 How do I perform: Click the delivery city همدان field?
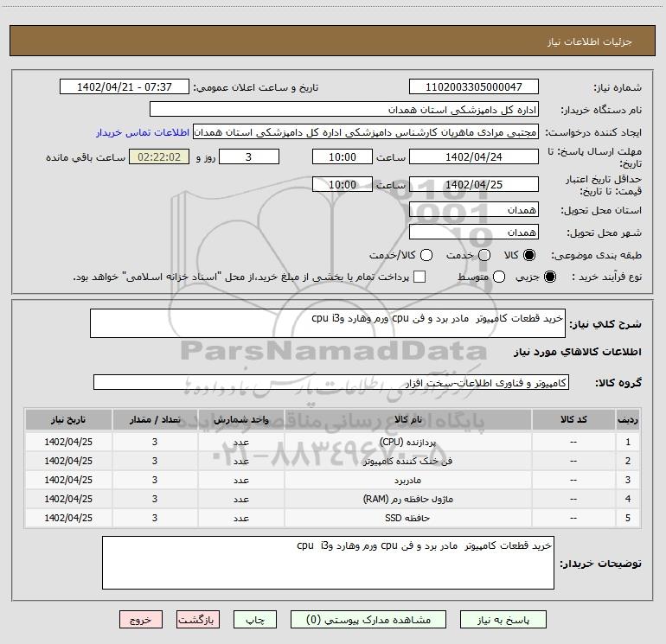point(474,233)
